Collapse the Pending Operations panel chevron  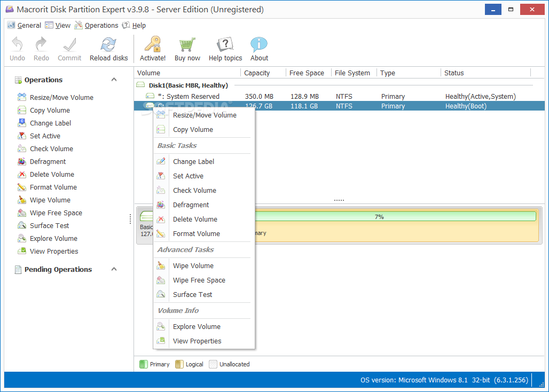click(x=114, y=269)
